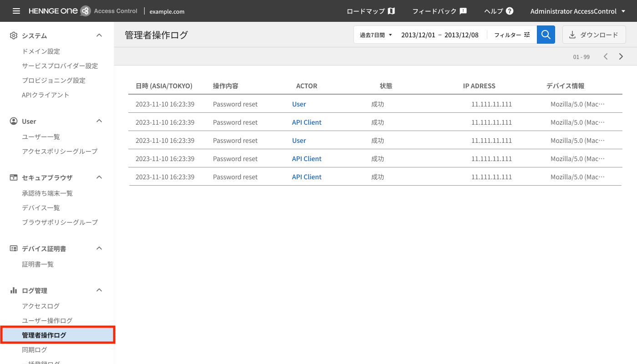
Task: Run search with the magnifier button
Action: pos(546,35)
